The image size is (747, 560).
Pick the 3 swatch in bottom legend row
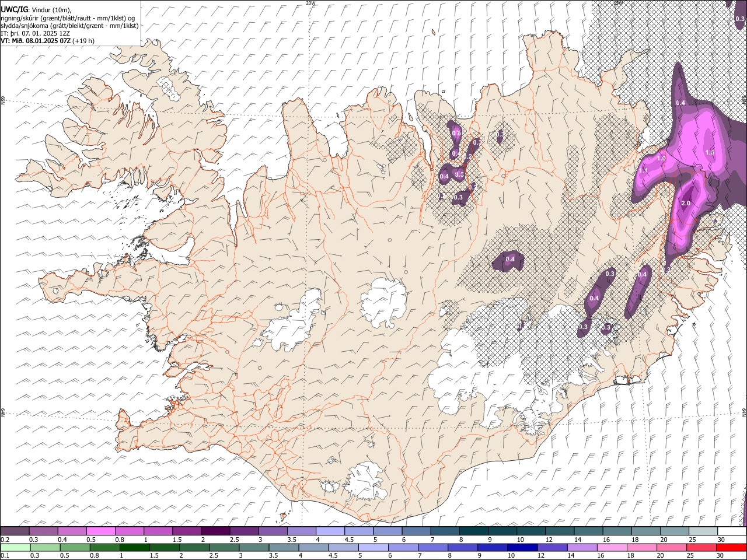[x=254, y=547]
